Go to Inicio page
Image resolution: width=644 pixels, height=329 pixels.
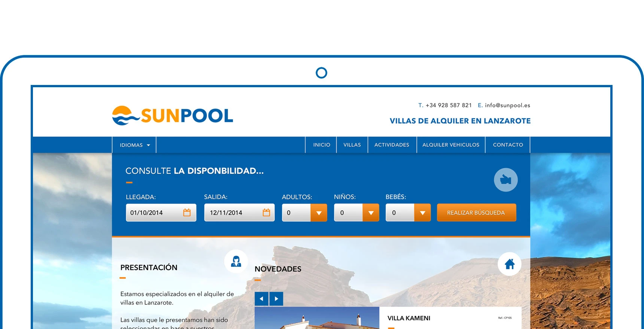[x=322, y=145]
